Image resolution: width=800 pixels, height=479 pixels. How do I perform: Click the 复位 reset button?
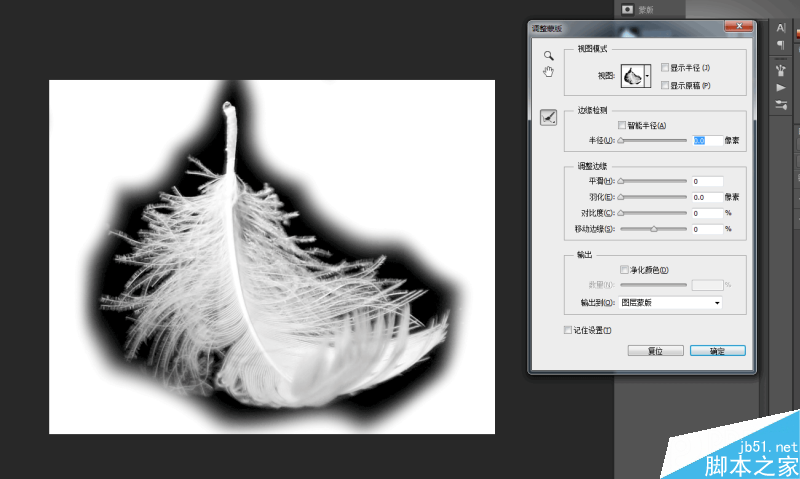pos(655,351)
